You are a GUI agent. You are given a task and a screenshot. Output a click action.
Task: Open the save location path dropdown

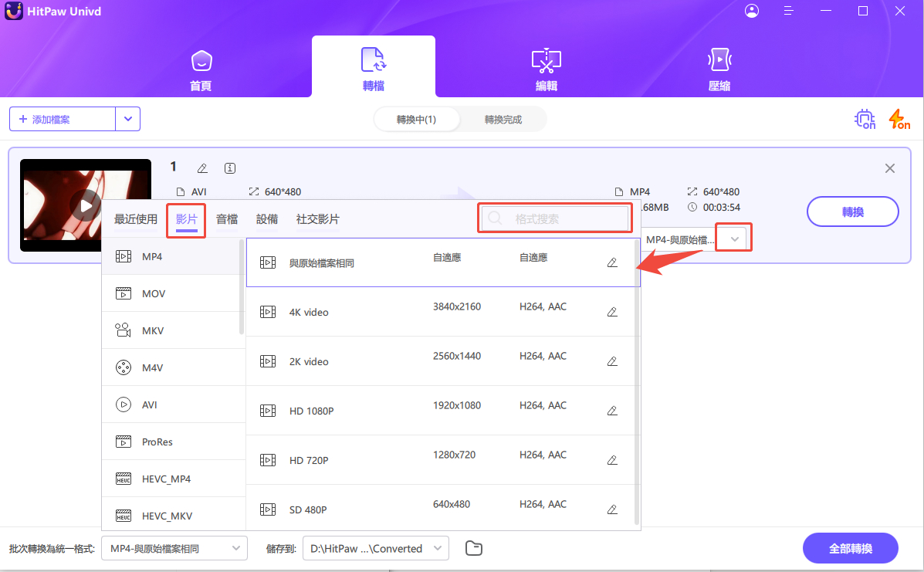pyautogui.click(x=376, y=548)
